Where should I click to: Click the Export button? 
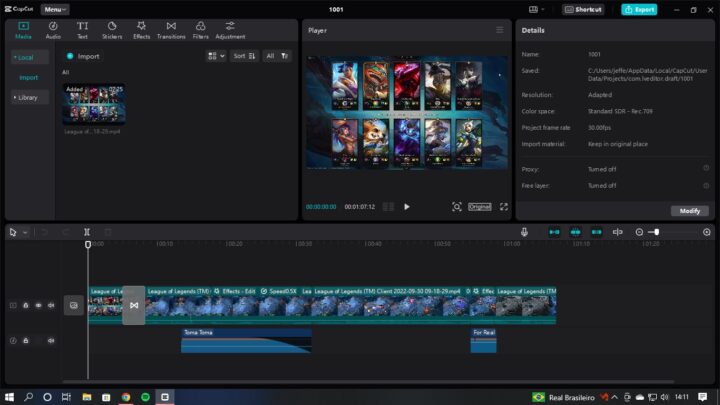coord(639,9)
